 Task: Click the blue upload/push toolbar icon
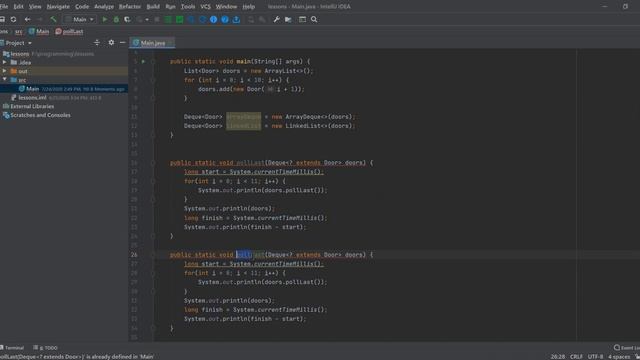(236, 19)
